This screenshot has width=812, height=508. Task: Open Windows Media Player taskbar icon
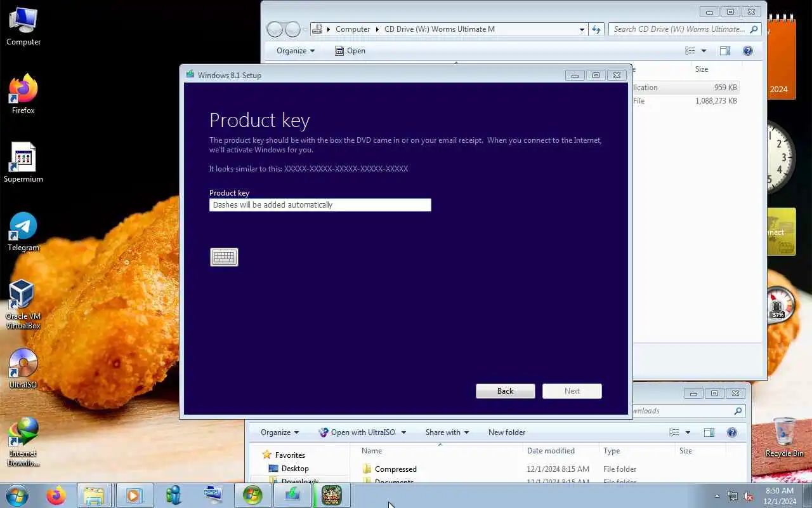(134, 495)
